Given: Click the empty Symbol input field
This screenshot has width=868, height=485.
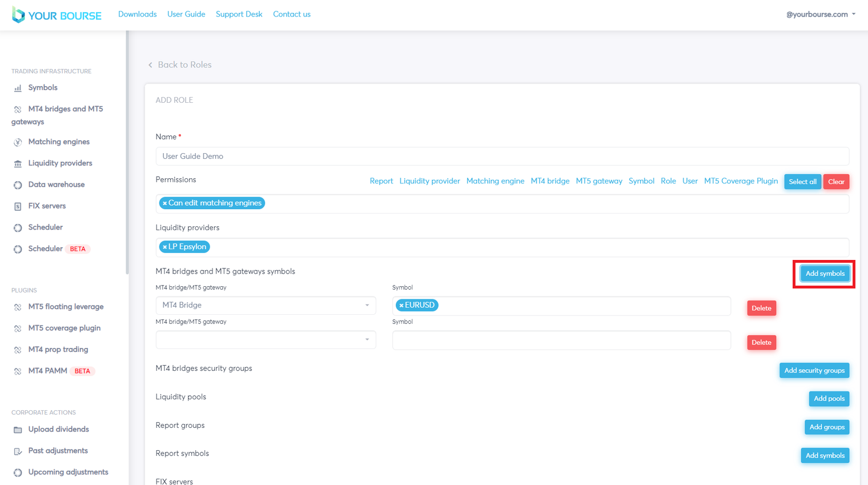Looking at the screenshot, I should [561, 340].
